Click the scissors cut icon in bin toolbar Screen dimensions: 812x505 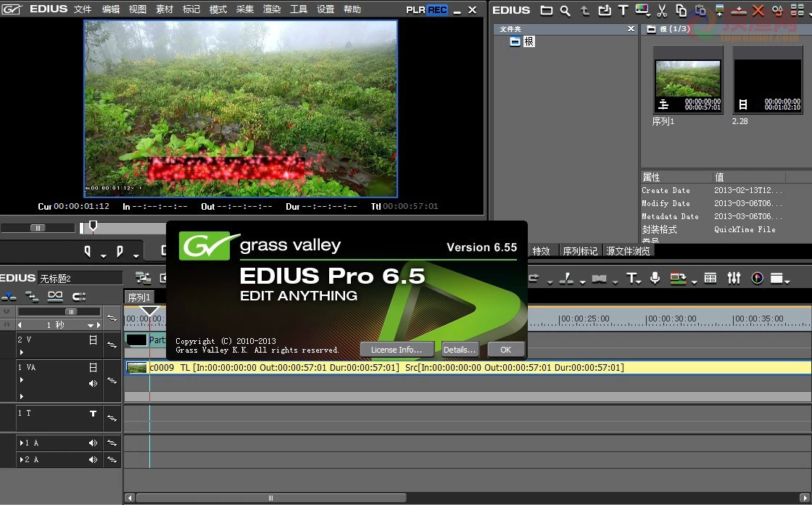662,10
